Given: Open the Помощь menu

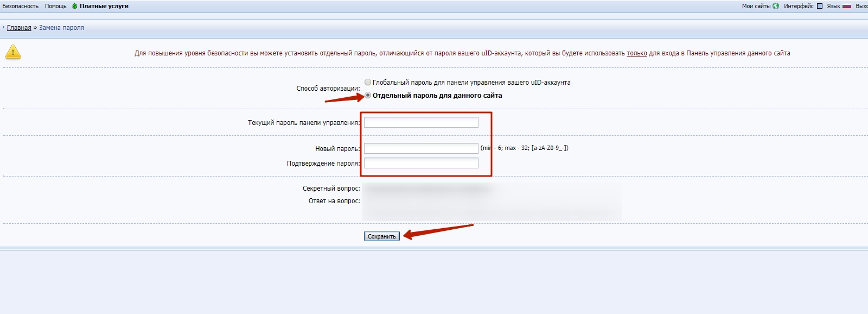Looking at the screenshot, I should click(55, 7).
